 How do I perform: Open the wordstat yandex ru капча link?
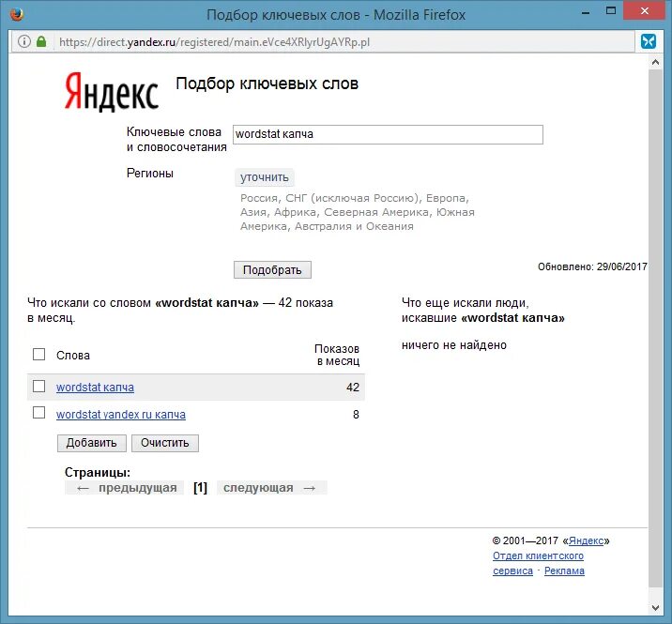[x=121, y=415]
